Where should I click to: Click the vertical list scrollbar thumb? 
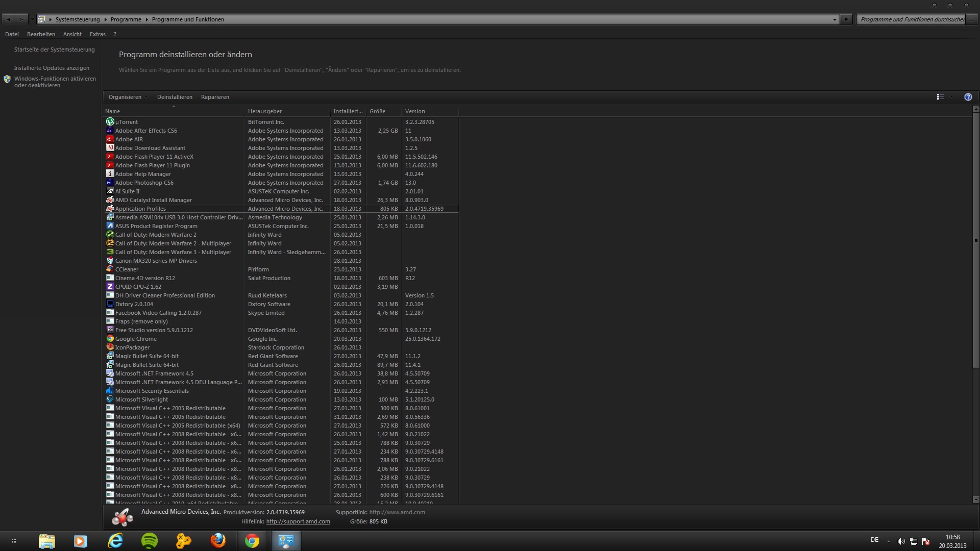pyautogui.click(x=975, y=240)
